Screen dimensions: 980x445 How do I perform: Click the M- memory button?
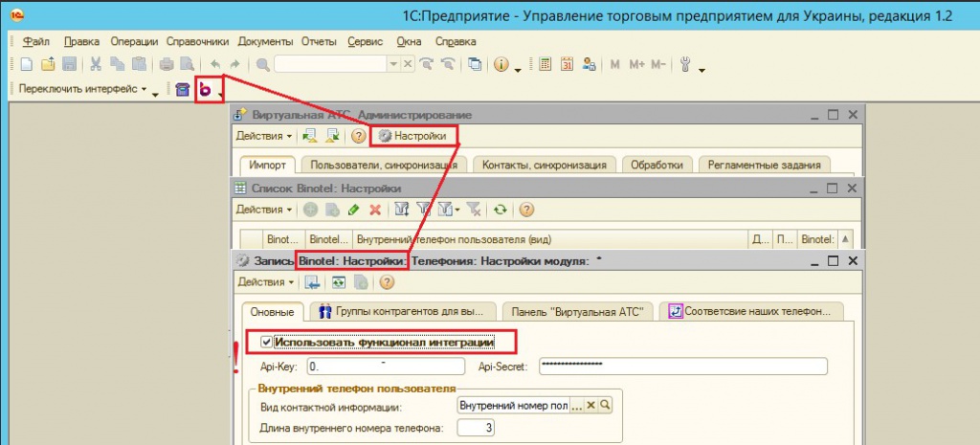[658, 64]
